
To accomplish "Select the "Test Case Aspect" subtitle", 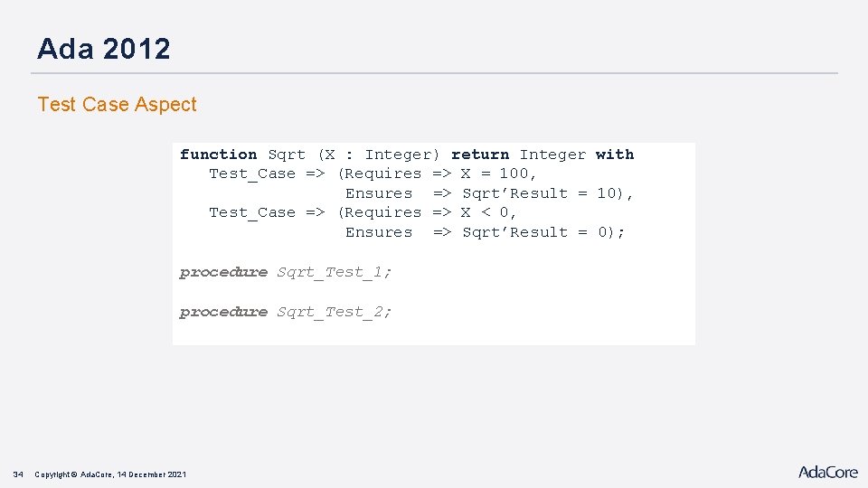I will pyautogui.click(x=117, y=105).
